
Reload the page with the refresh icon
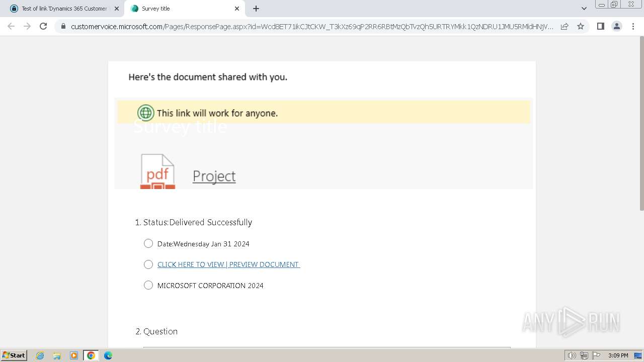43,26
